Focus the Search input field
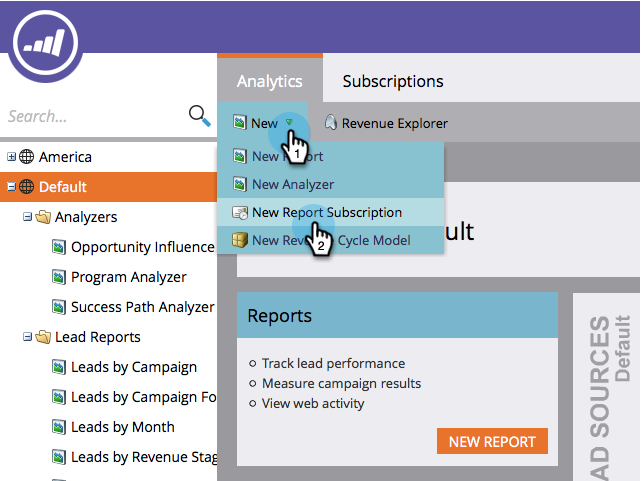Viewport: 641px width, 481px height. tap(90, 116)
